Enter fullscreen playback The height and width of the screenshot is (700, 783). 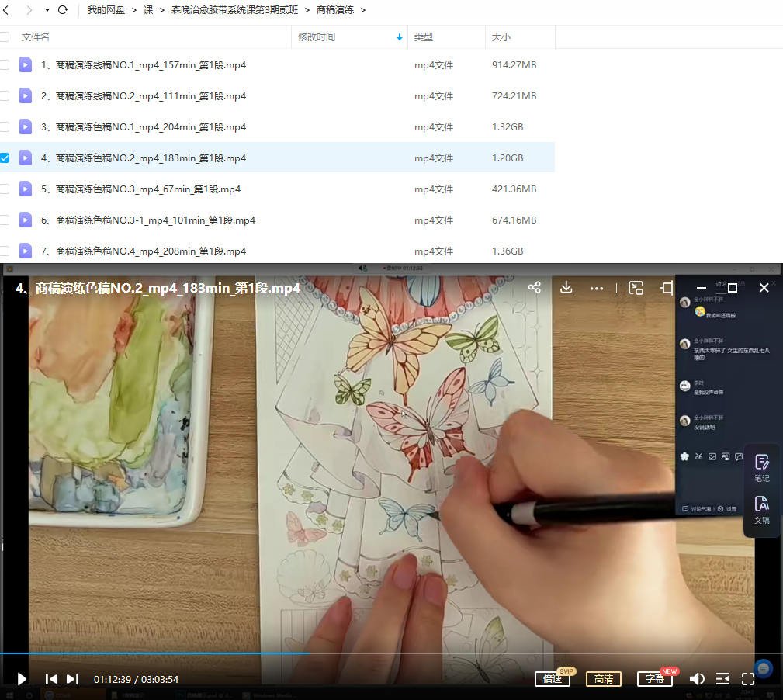[x=748, y=678]
